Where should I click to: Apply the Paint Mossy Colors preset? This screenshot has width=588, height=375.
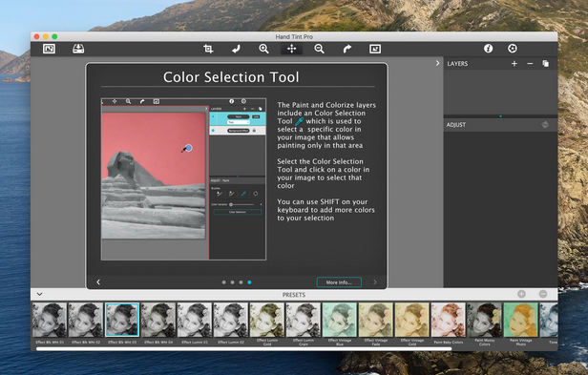484,320
